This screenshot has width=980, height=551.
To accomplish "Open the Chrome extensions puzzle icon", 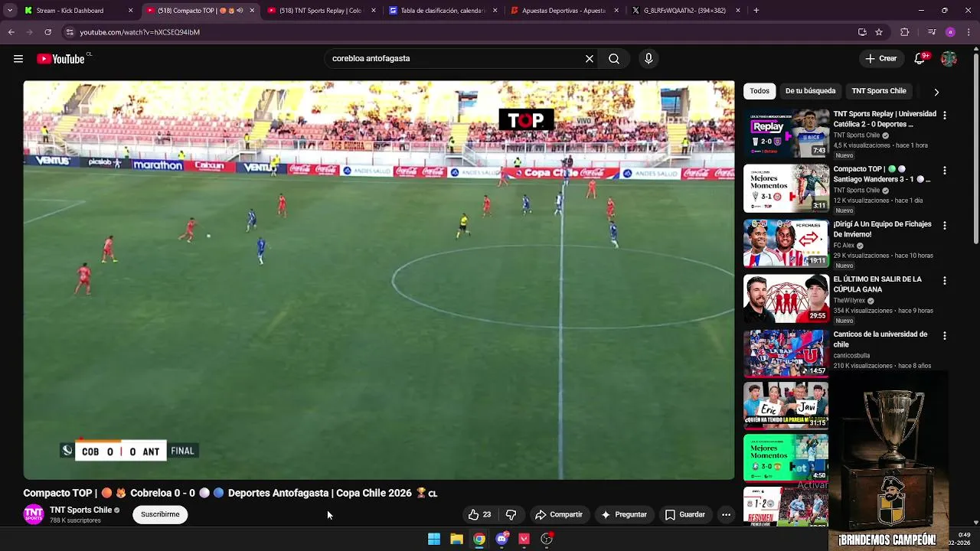I will [905, 32].
